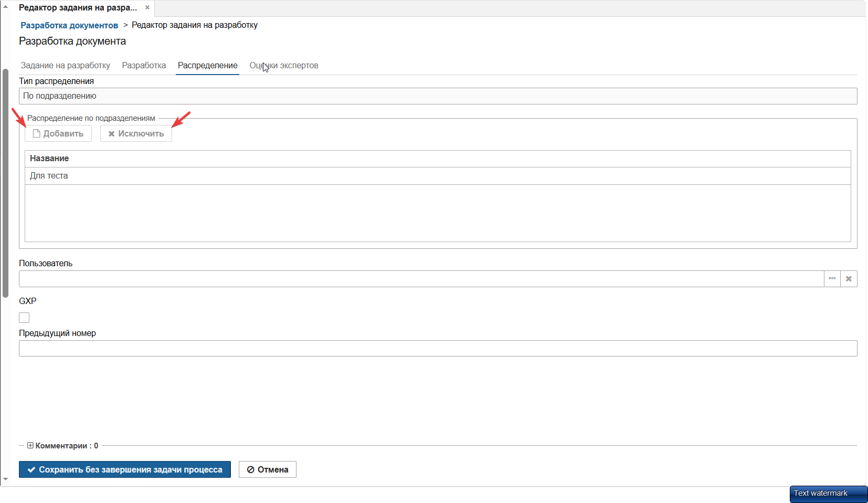868x503 pixels.
Task: Follow Разработка документов breadcrumb link
Action: click(69, 25)
